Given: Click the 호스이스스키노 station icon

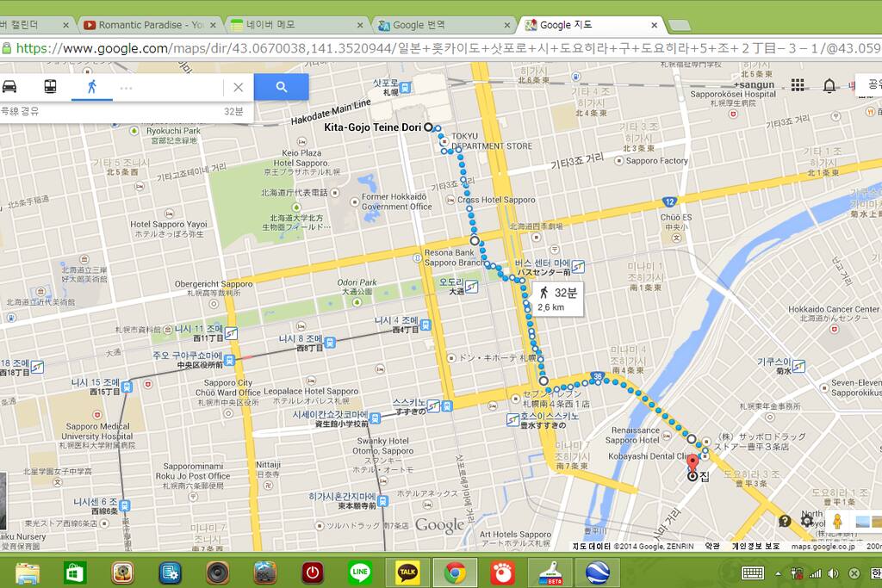Looking at the screenshot, I should (x=512, y=419).
